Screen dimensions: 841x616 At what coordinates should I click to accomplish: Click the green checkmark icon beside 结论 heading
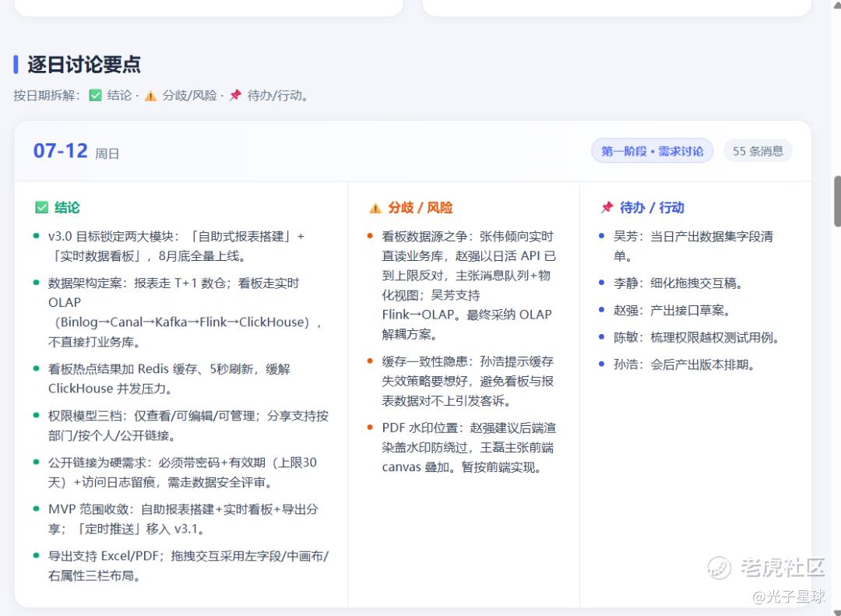pos(41,207)
